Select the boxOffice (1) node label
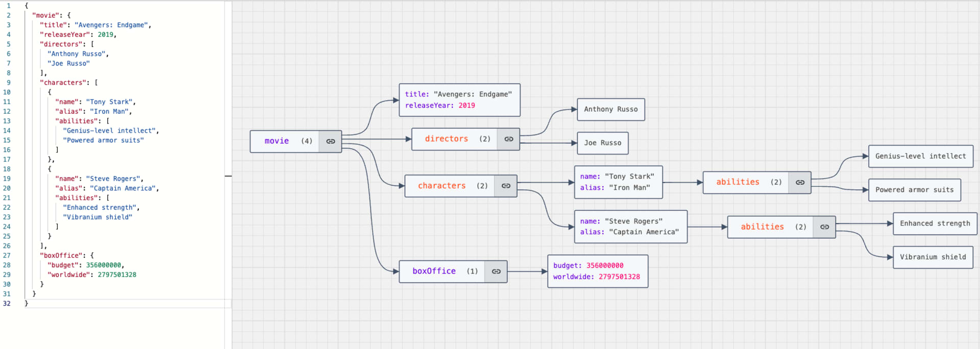The width and height of the screenshot is (980, 349). click(445, 271)
